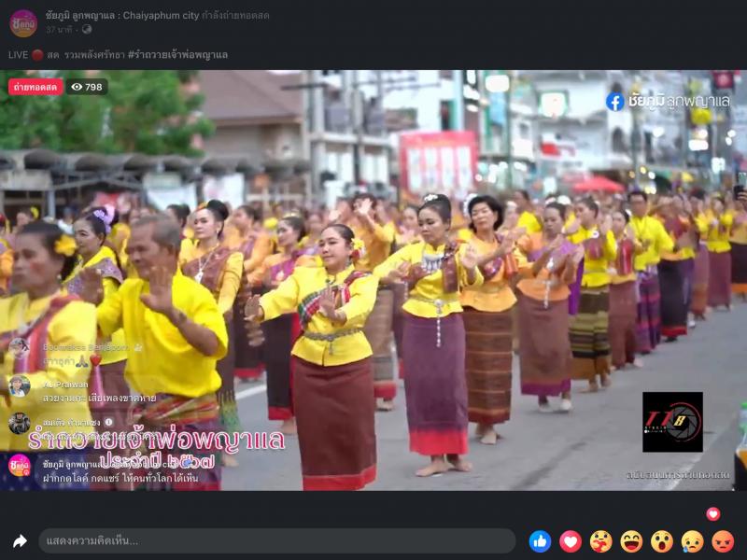
Task: Focus the แสดงความคิดเห็น comment box
Action: (x=276, y=541)
